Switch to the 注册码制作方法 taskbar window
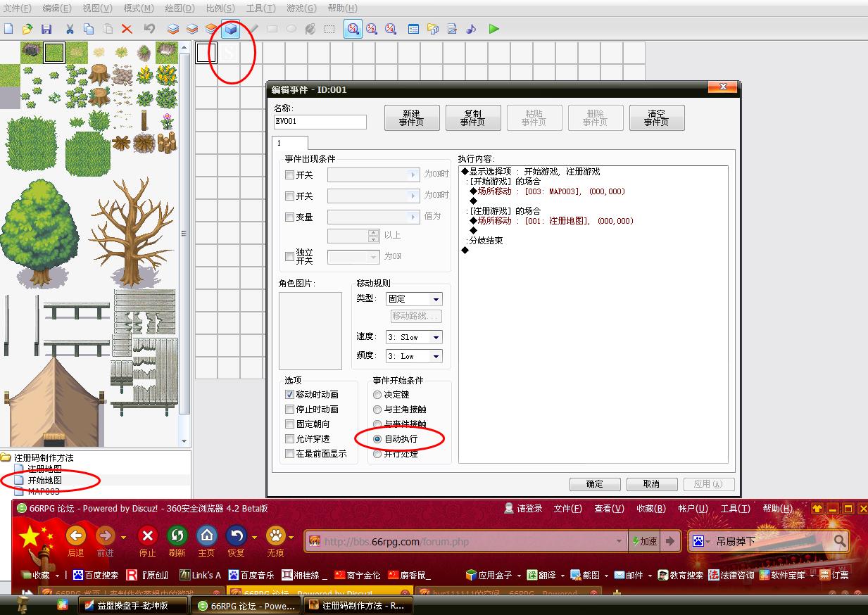Image resolution: width=868 pixels, height=615 pixels. [x=357, y=605]
